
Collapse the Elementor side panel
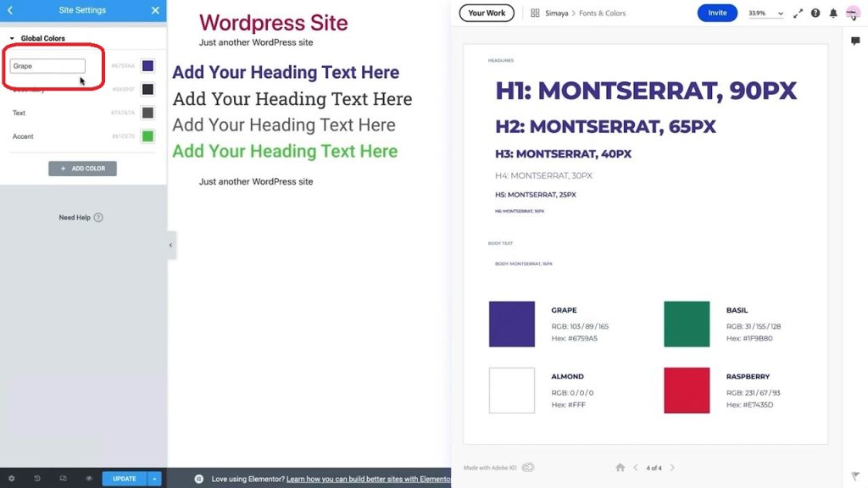tap(170, 245)
